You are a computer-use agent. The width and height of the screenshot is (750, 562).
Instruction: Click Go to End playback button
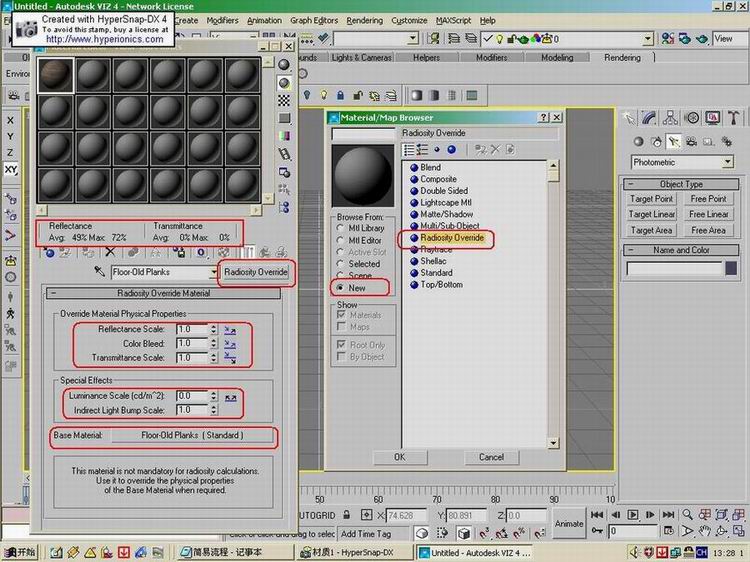(668, 515)
